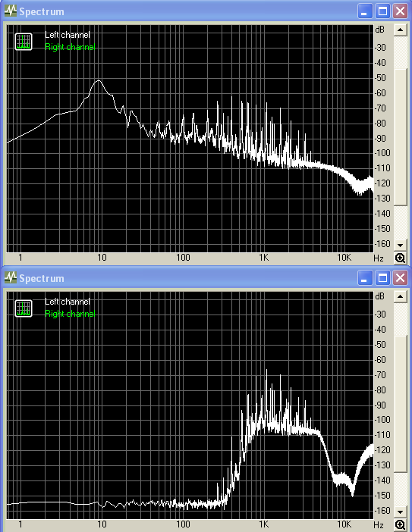The image size is (412, 532).
Task: Click the zoom magnifier icon in bottom Spectrum window
Action: 400,525
